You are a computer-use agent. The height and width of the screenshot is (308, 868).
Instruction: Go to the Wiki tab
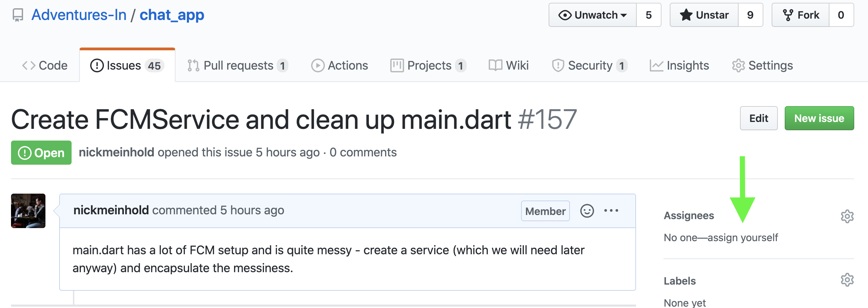pos(509,65)
